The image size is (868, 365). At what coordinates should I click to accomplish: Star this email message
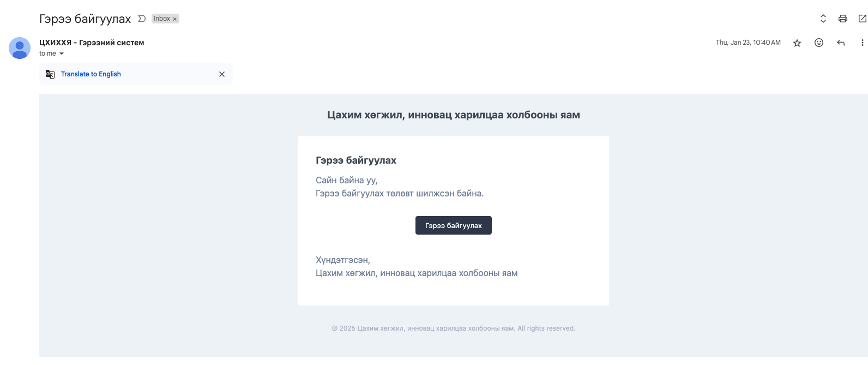[797, 43]
